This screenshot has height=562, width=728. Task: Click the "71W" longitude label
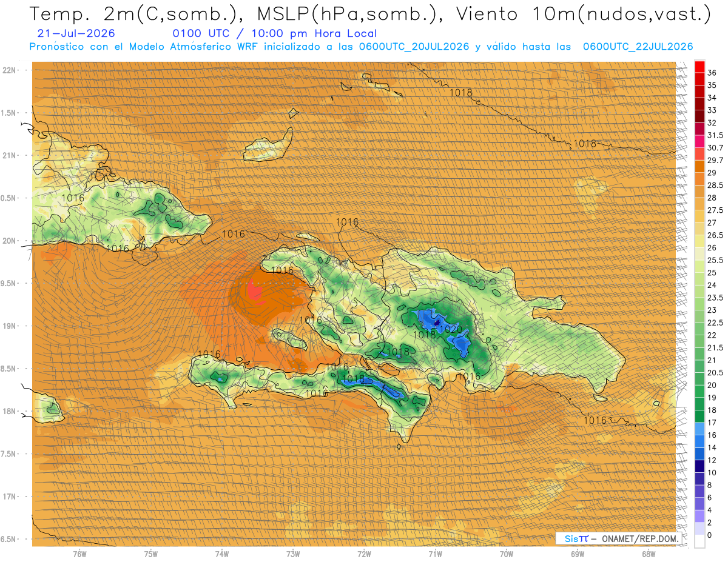(x=435, y=554)
